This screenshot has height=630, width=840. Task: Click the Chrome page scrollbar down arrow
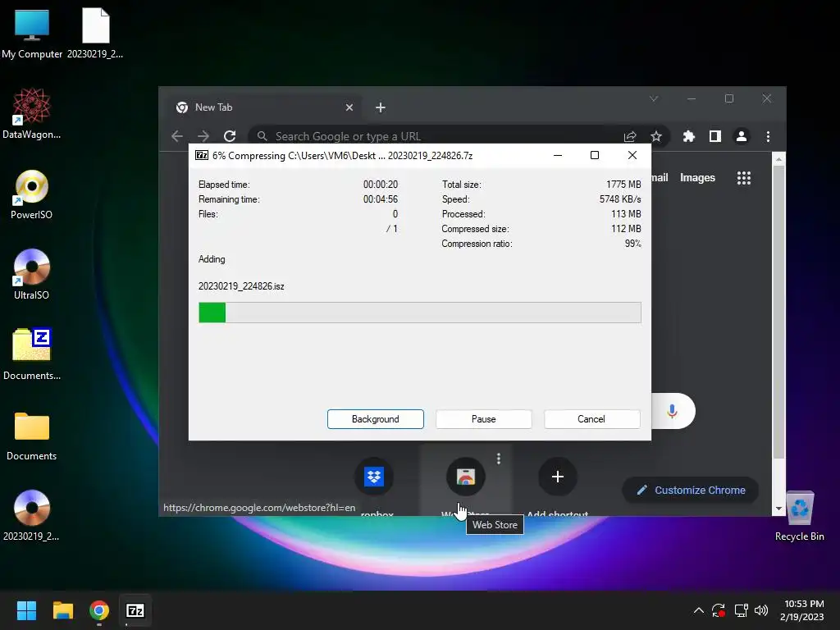(779, 509)
